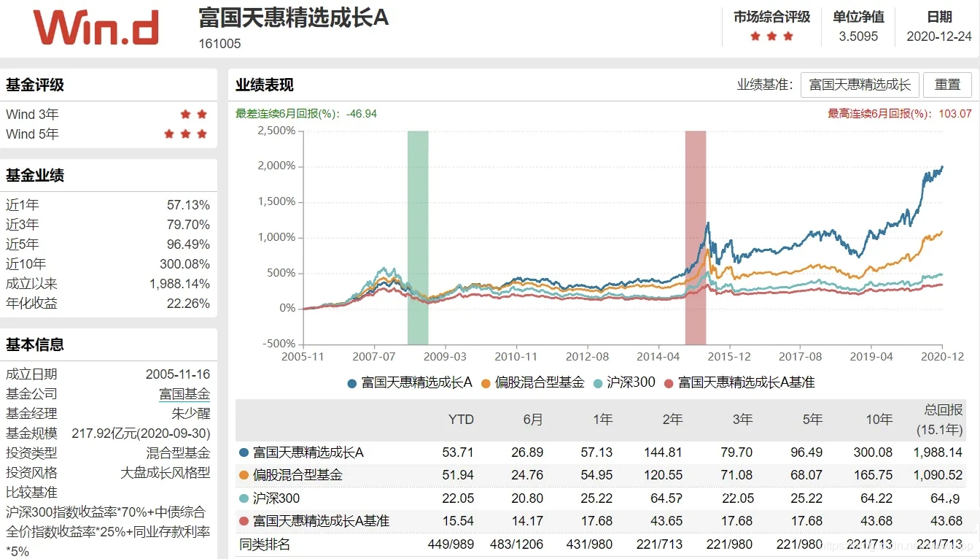This screenshot has width=980, height=559.
Task: Click the 业绩表现 section header
Action: point(264,85)
